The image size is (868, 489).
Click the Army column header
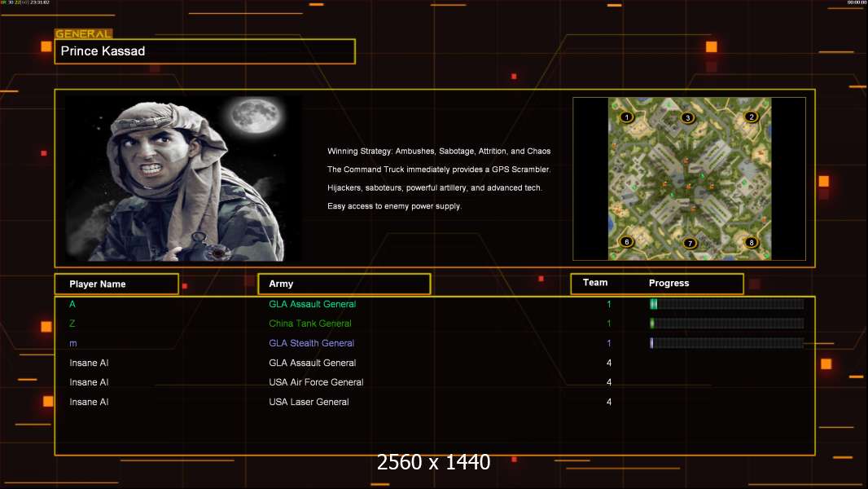(281, 284)
